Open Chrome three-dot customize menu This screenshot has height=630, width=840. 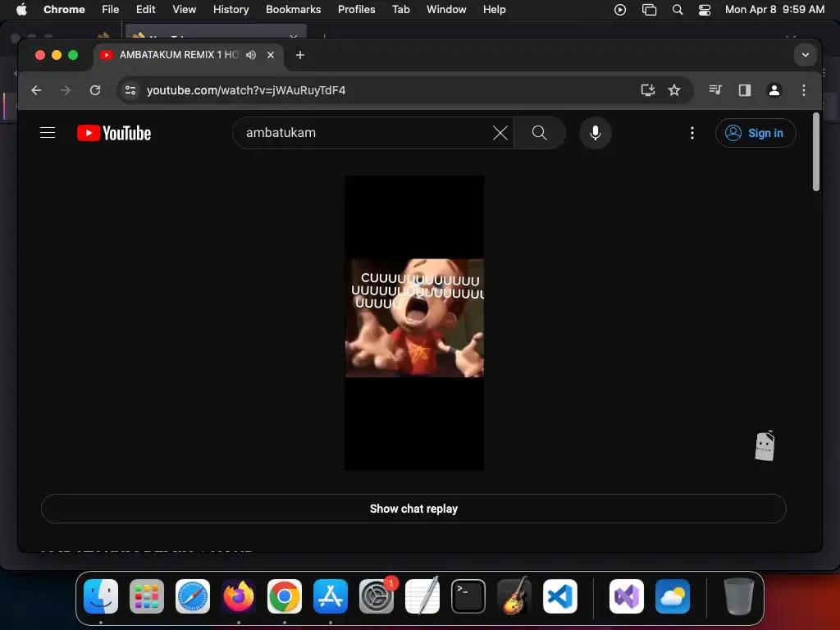804,90
